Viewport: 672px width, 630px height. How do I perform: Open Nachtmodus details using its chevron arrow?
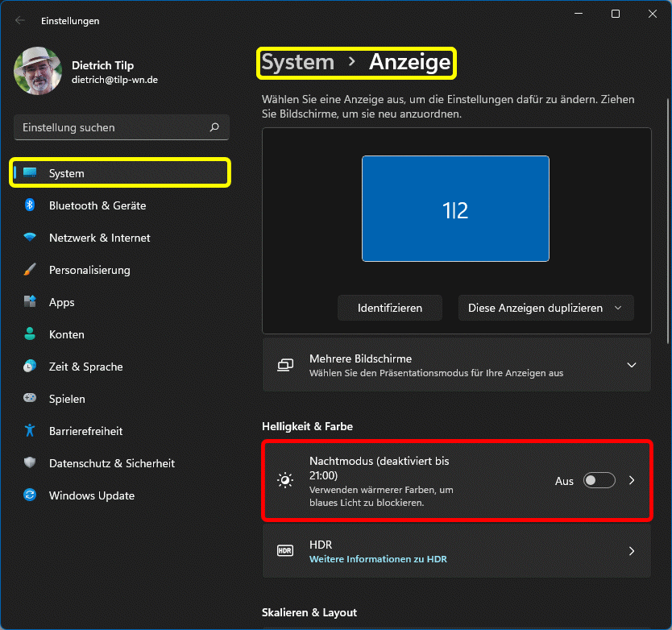click(632, 480)
